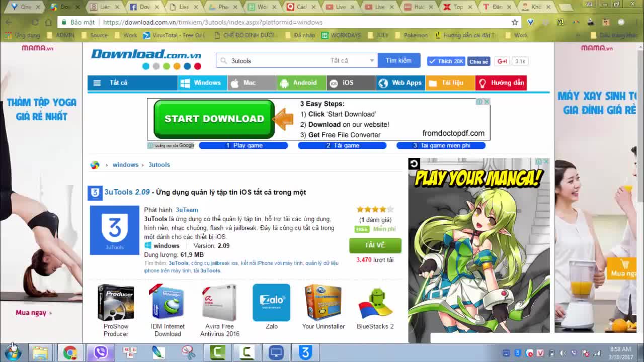Click the small 3uTools icon beside the title

95,193
